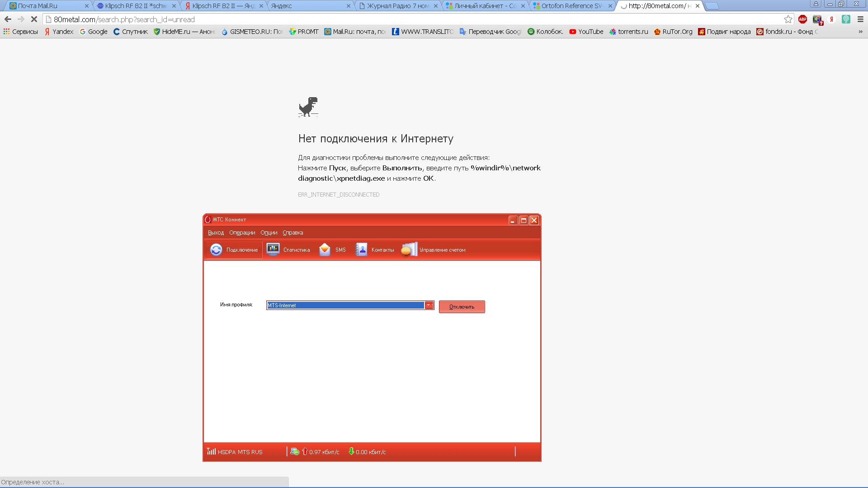
Task: Click the network computers status icon
Action: pyautogui.click(x=295, y=451)
